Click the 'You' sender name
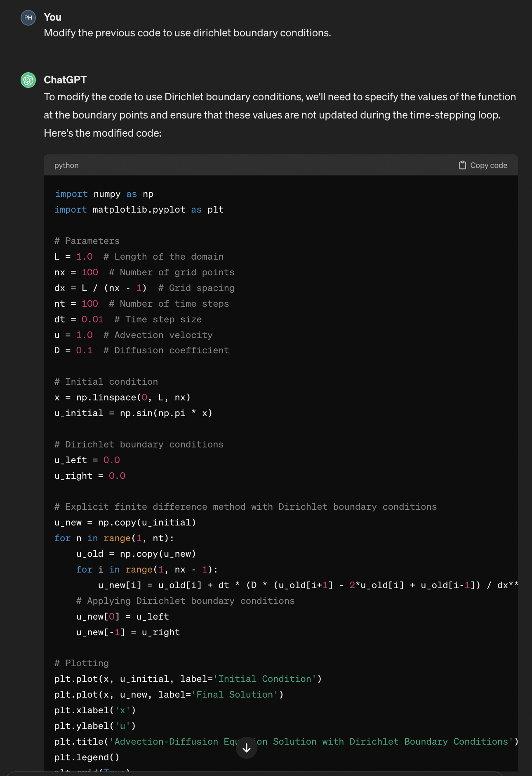The image size is (532, 776). [x=52, y=17]
